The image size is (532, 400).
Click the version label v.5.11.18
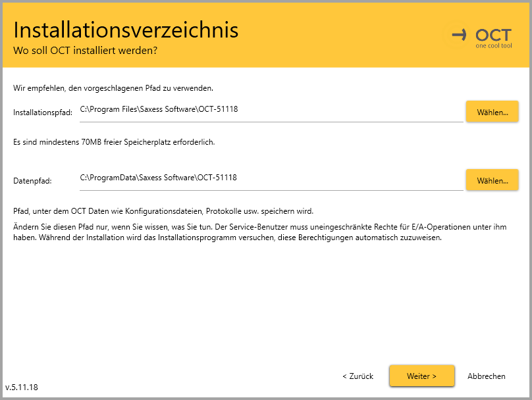point(22,387)
